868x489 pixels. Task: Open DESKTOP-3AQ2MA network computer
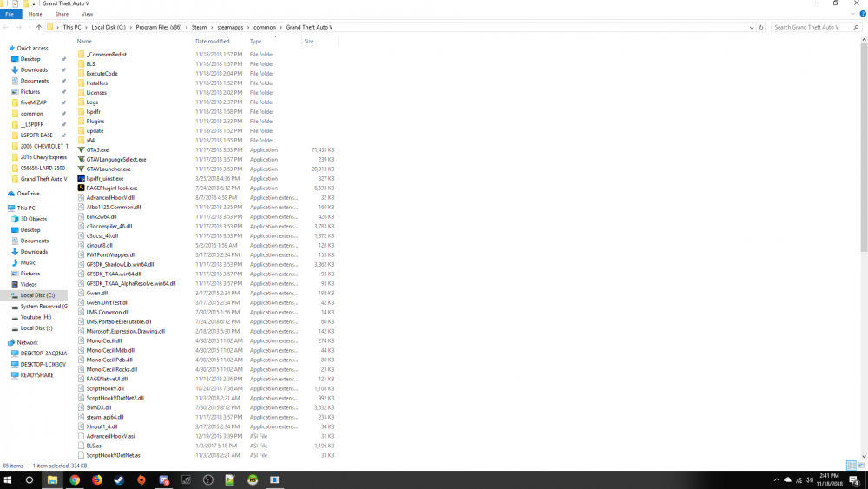[43, 354]
